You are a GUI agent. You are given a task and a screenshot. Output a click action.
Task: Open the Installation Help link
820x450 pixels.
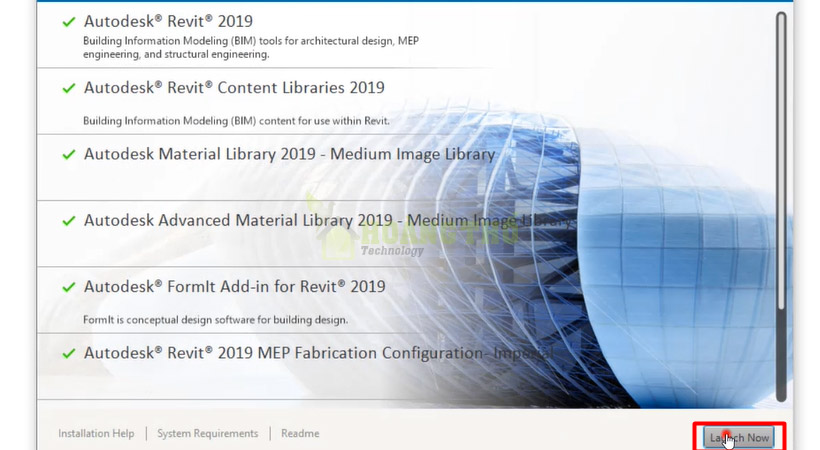(x=96, y=434)
